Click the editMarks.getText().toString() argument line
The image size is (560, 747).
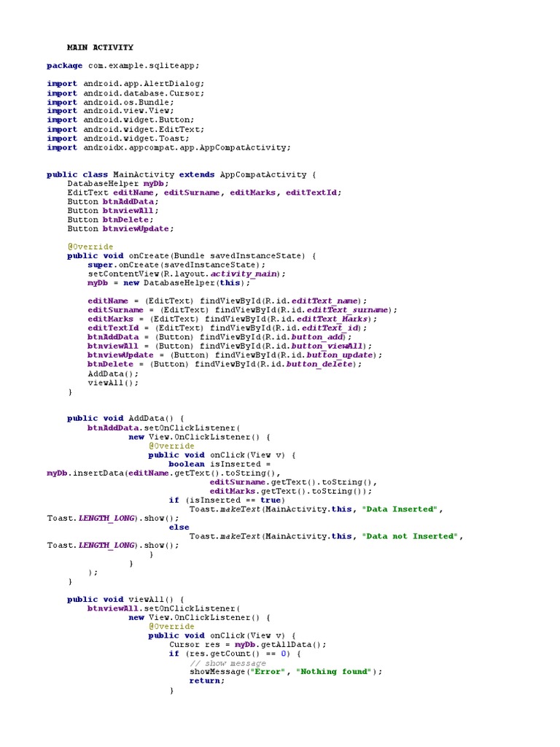290,492
